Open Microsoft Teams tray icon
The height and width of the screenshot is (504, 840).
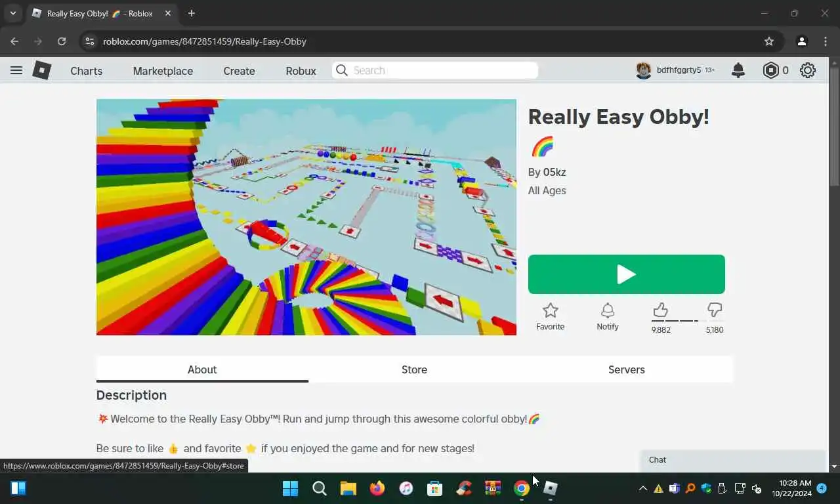point(674,488)
